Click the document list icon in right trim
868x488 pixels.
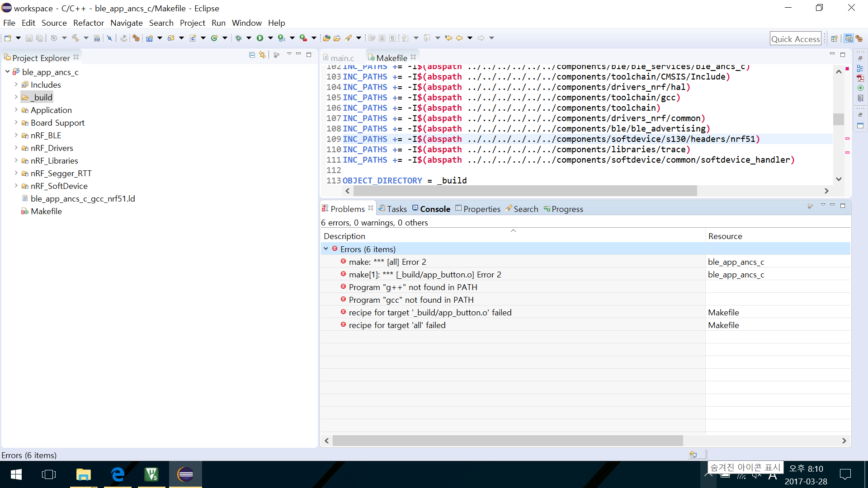tap(860, 98)
